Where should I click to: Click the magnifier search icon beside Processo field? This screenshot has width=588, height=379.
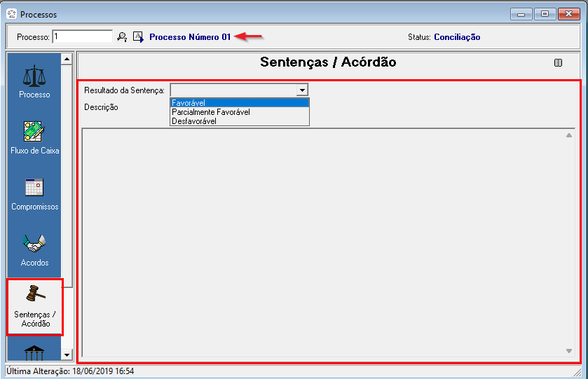122,37
